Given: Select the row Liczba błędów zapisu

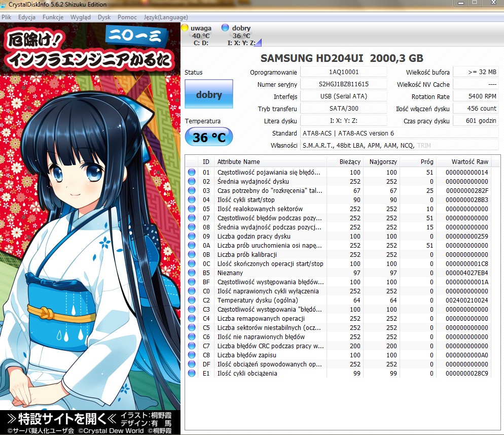Looking at the screenshot, I should point(338,355).
